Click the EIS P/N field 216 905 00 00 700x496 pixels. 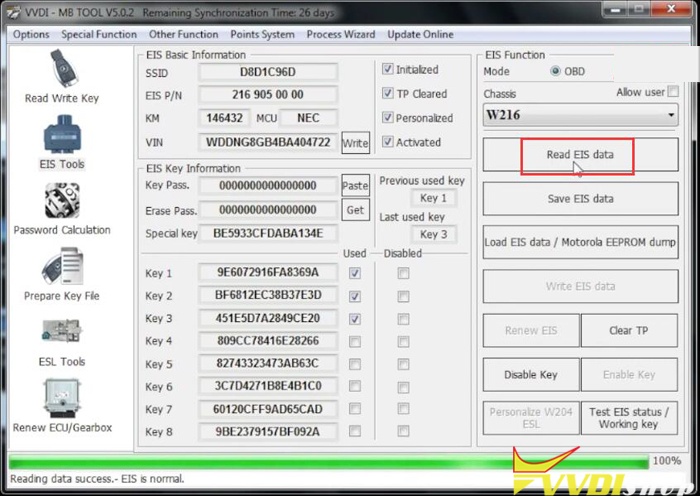(x=268, y=95)
